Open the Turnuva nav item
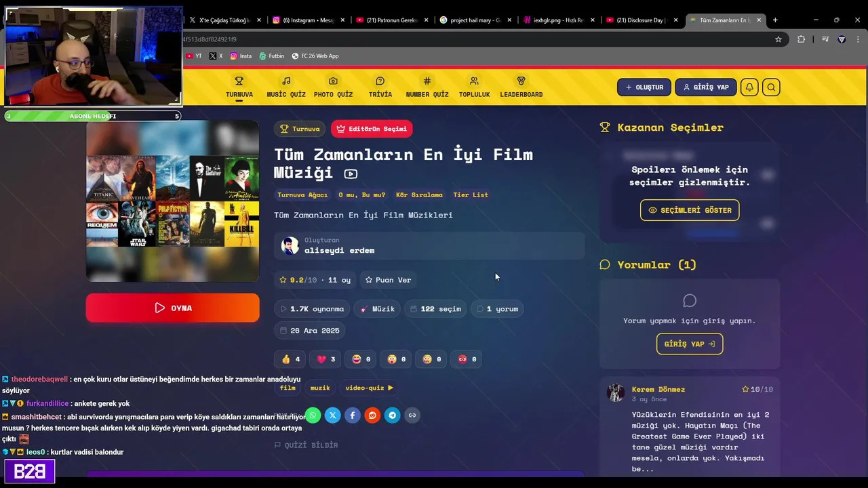Image resolution: width=868 pixels, height=488 pixels. click(x=239, y=87)
